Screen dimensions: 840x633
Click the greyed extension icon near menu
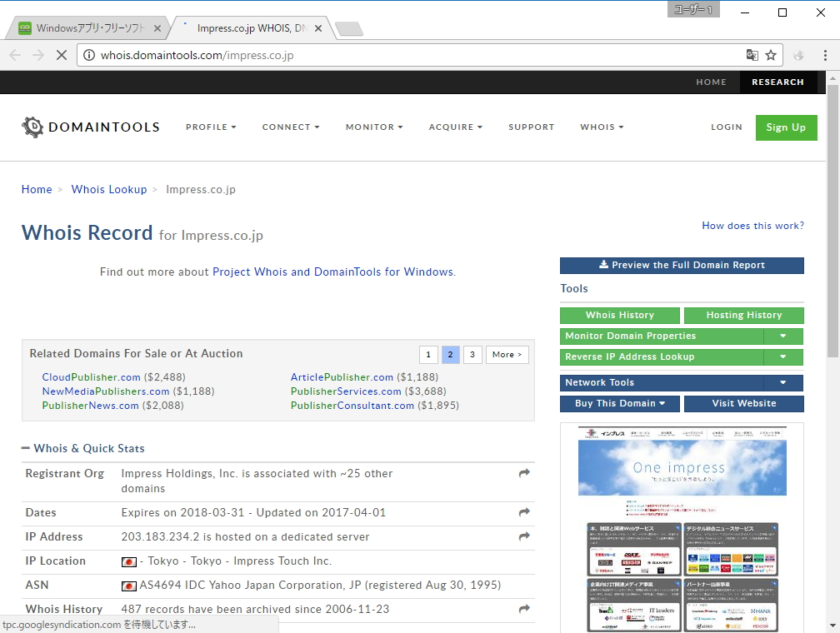pos(798,55)
